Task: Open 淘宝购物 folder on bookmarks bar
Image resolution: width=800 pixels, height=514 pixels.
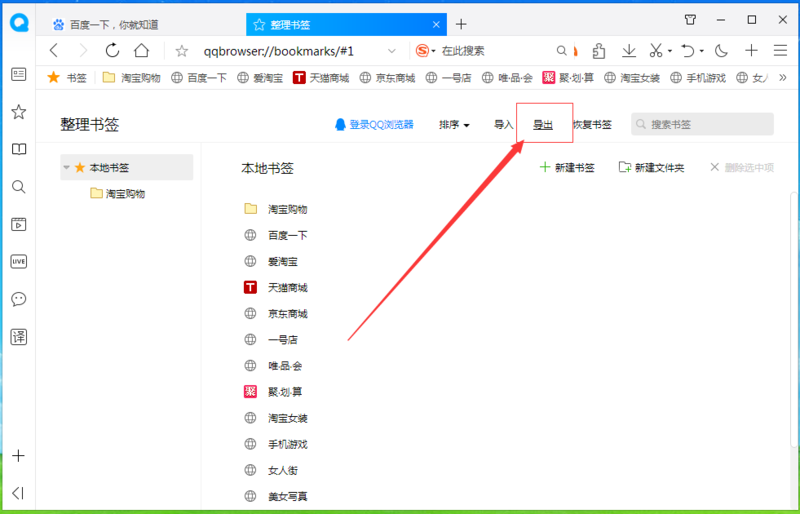Action: [x=132, y=78]
